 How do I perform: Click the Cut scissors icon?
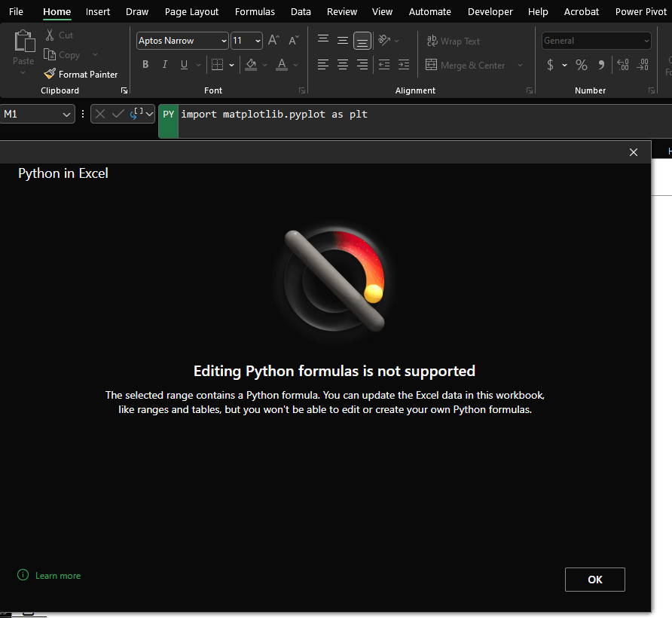[x=50, y=35]
